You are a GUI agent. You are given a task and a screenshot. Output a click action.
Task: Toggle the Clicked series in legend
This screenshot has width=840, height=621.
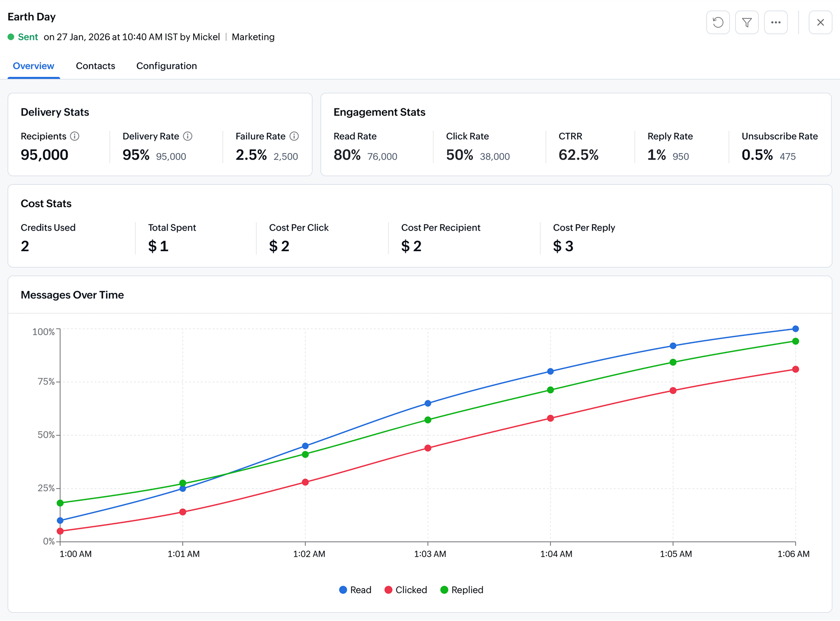tap(406, 590)
